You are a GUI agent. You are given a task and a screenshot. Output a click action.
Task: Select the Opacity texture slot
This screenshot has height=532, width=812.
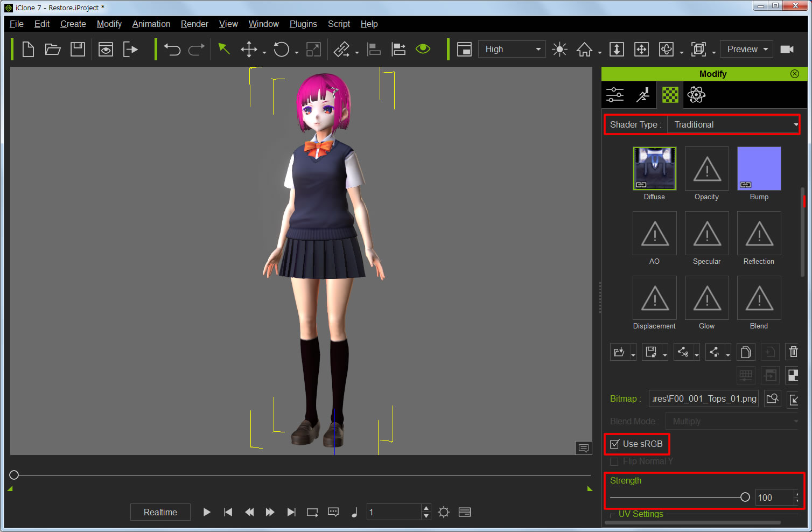pyautogui.click(x=707, y=169)
